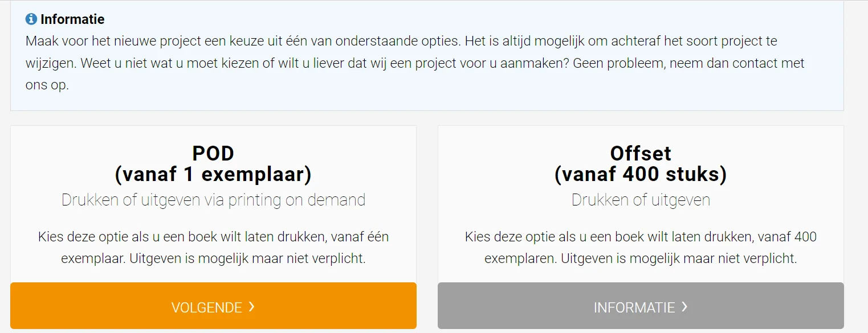Click the orange VOLGENDE button
The height and width of the screenshot is (333, 868).
pyautogui.click(x=213, y=307)
